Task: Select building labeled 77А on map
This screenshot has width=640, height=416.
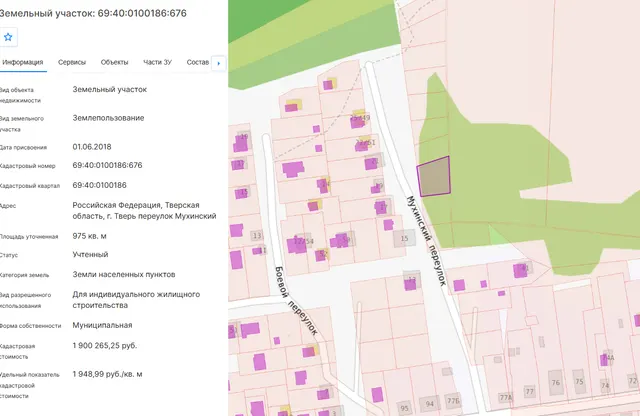Action: tap(506, 397)
